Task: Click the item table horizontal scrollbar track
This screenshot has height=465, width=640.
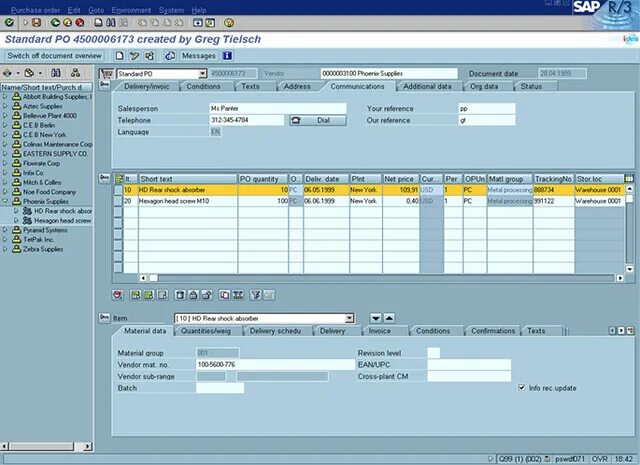Action: [x=386, y=278]
